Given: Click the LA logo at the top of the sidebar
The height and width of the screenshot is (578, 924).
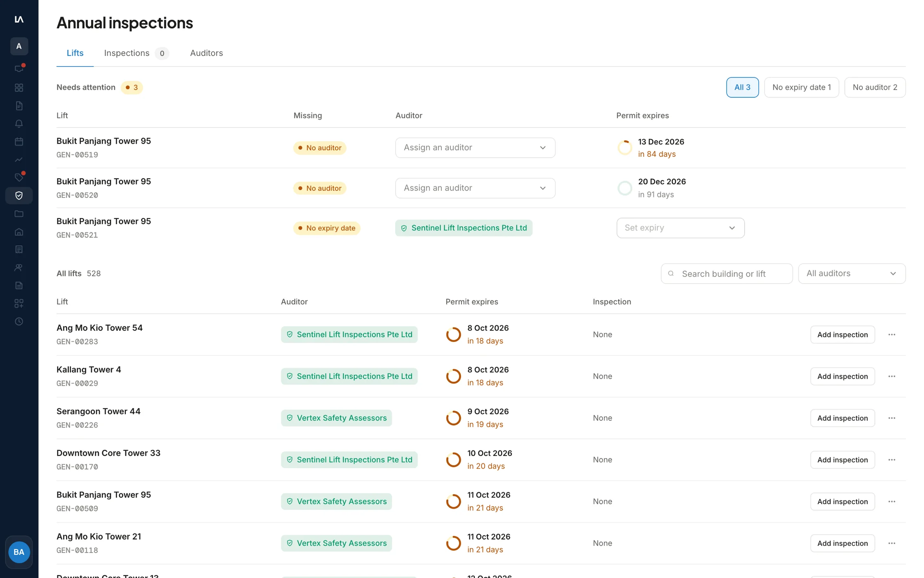Looking at the screenshot, I should 19,19.
